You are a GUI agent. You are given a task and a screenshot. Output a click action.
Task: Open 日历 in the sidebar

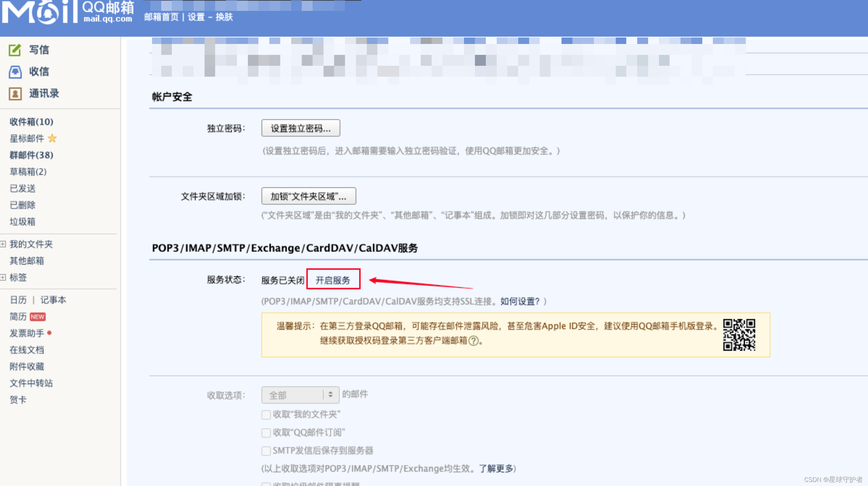point(18,300)
